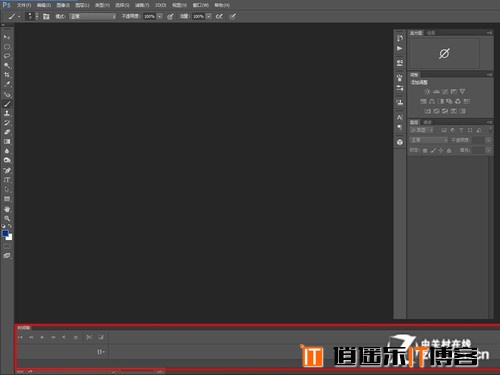Open the File menu
The width and height of the screenshot is (500, 375).
tap(24, 5)
